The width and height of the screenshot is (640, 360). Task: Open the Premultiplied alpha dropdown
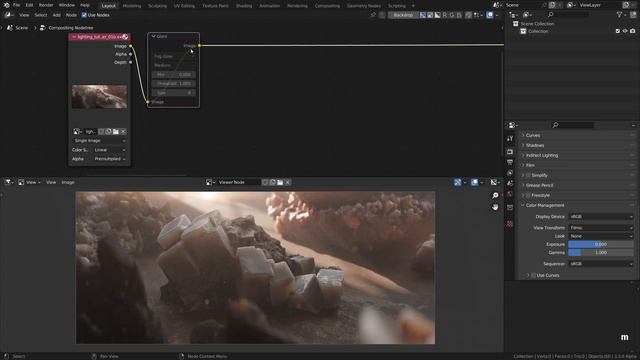pos(109,159)
